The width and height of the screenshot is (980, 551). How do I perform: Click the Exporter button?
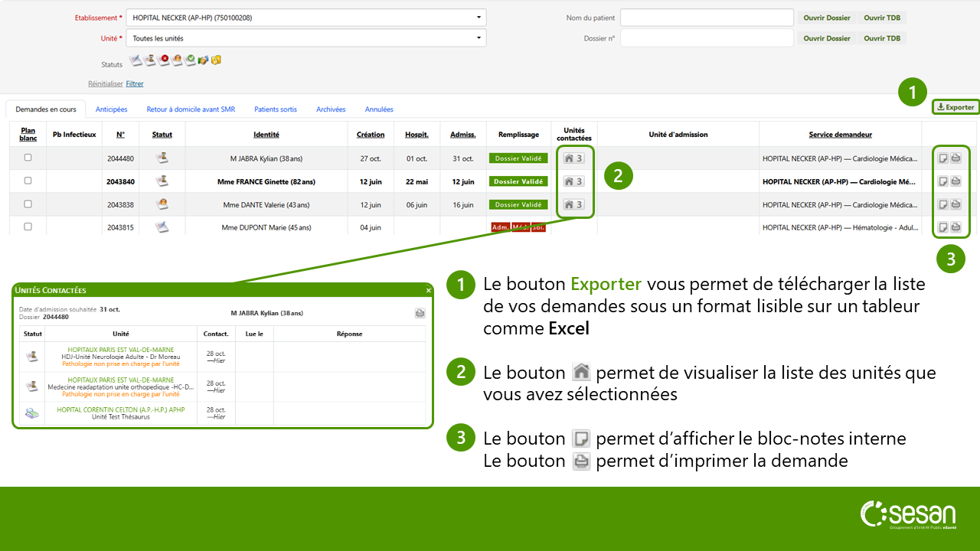coord(955,107)
